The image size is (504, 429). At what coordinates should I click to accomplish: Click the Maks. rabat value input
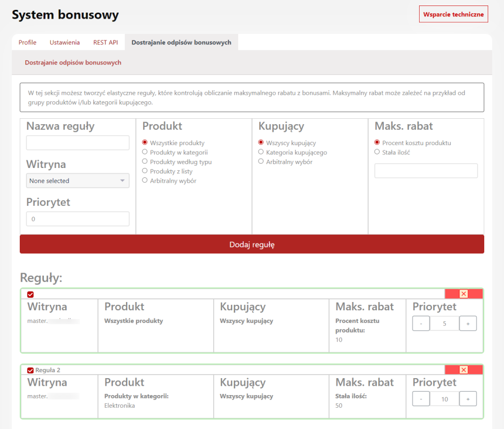[426, 171]
